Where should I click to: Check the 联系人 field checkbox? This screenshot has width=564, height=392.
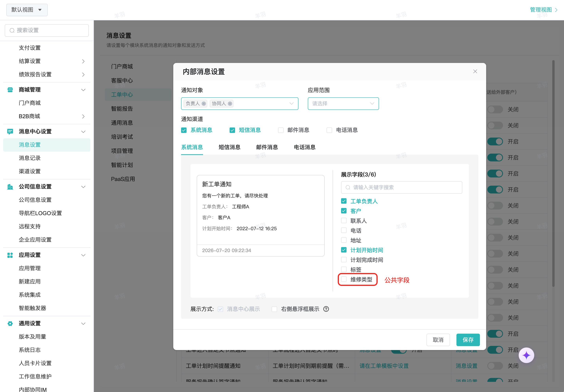click(x=344, y=221)
